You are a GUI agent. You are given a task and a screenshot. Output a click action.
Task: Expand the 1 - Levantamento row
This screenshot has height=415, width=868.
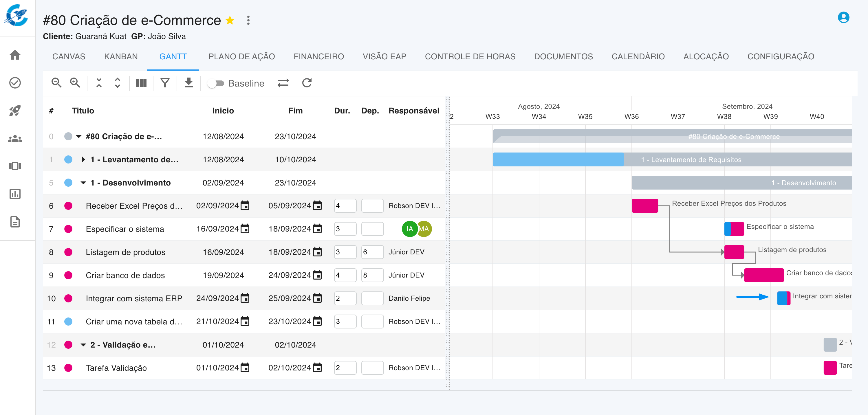click(x=83, y=160)
